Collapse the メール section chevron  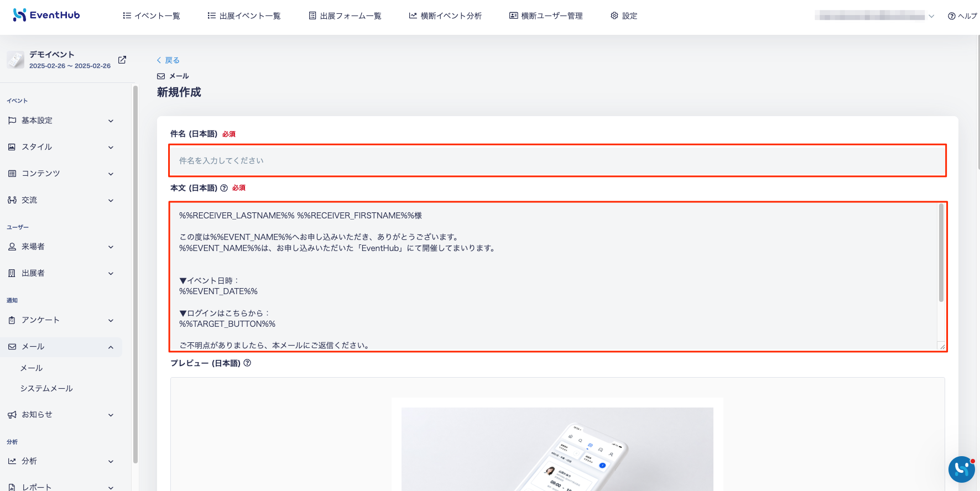(x=111, y=347)
